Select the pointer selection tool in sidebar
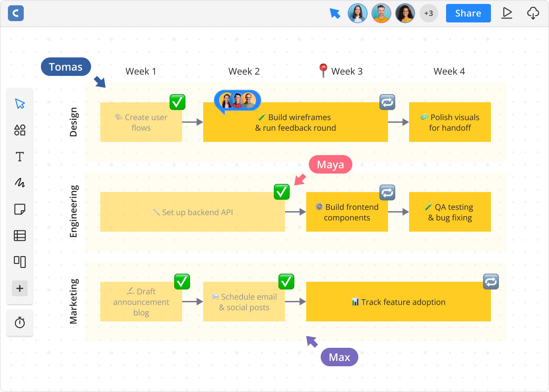 point(20,104)
